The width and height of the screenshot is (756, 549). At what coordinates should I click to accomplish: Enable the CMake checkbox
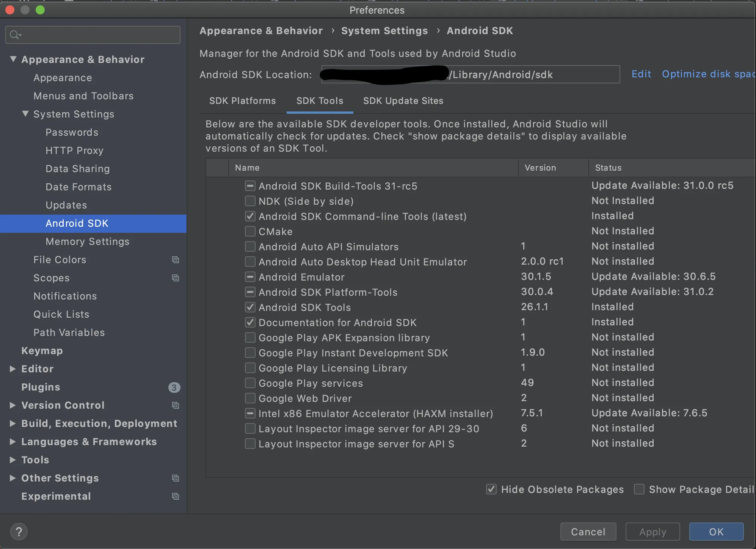250,231
